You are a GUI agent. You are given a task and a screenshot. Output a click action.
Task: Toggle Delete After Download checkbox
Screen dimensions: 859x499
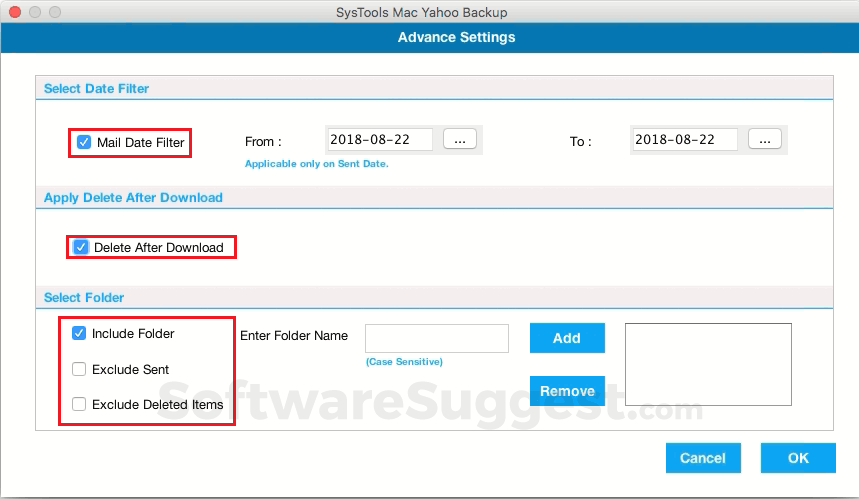[x=81, y=247]
